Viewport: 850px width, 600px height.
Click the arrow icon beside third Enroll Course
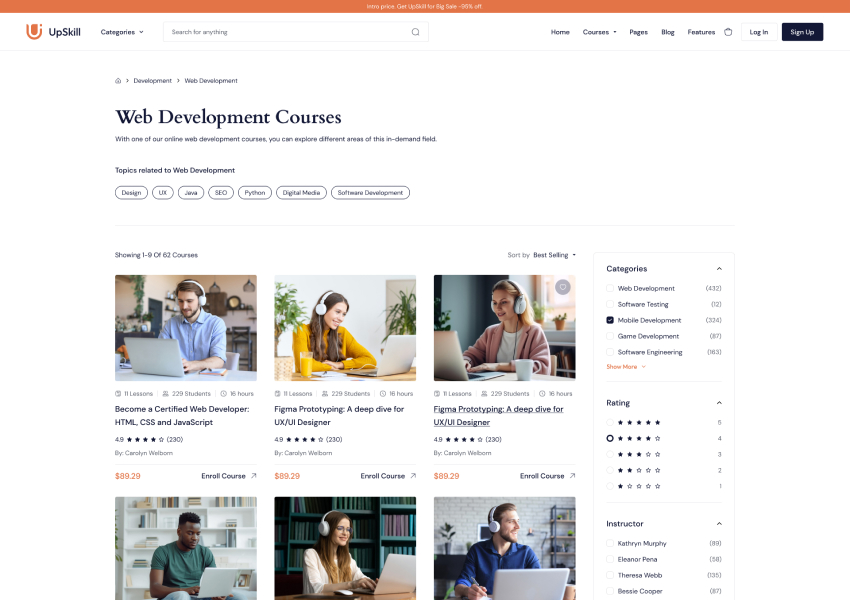[572, 476]
